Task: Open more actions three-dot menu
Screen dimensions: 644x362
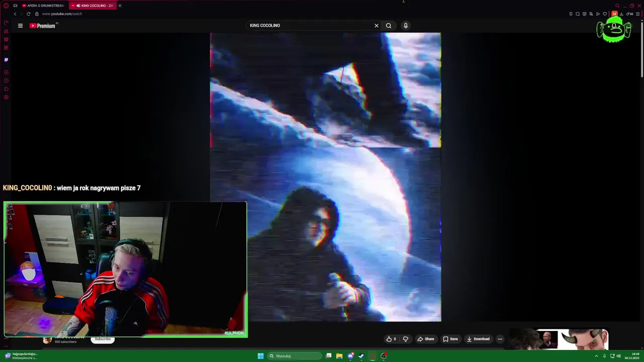Action: pyautogui.click(x=500, y=339)
